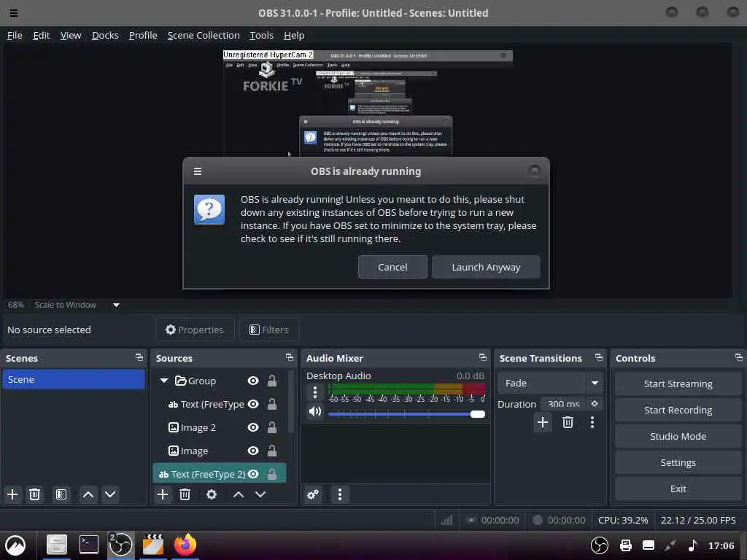The image size is (747, 560).
Task: Open the Help menu
Action: (294, 35)
